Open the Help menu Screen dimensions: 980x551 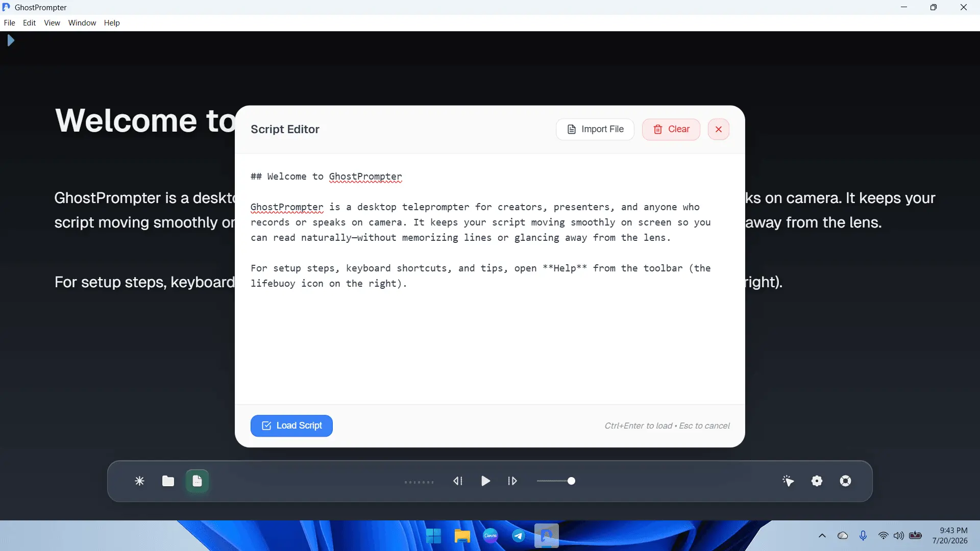[112, 23]
